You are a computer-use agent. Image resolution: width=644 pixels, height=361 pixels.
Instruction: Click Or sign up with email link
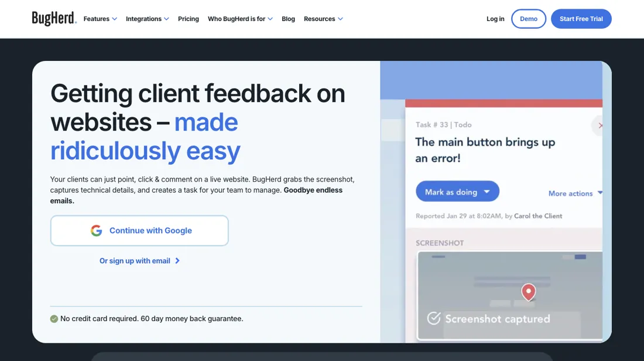point(140,261)
